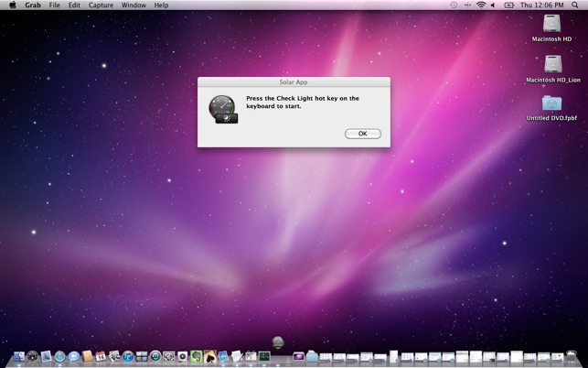The height and width of the screenshot is (368, 588).
Task: Click the battery status icon
Action: click(x=509, y=5)
